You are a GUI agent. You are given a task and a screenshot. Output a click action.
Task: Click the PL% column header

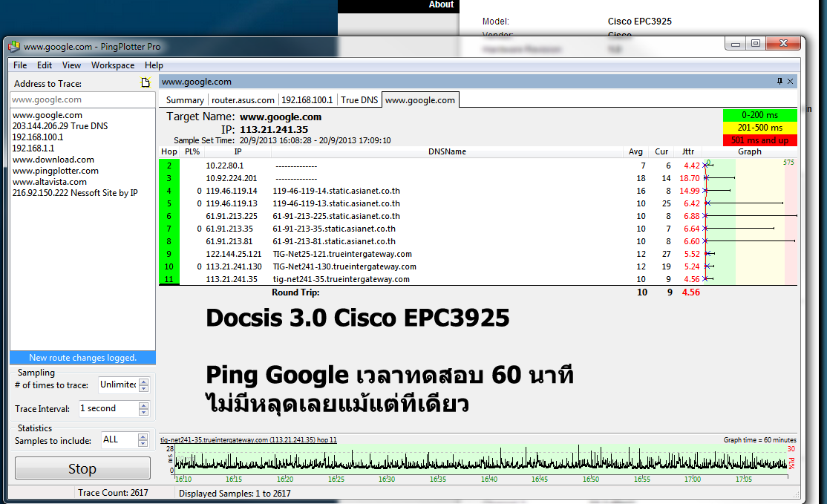pos(192,152)
